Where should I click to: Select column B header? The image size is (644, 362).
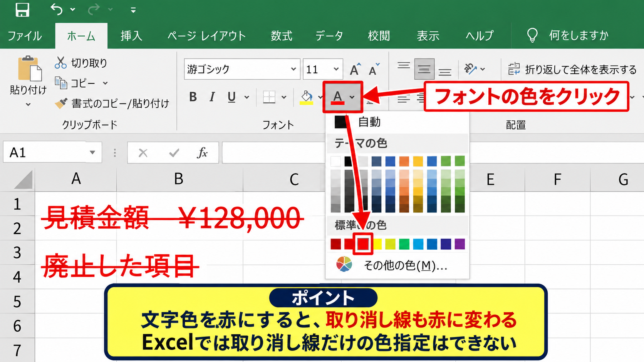179,179
